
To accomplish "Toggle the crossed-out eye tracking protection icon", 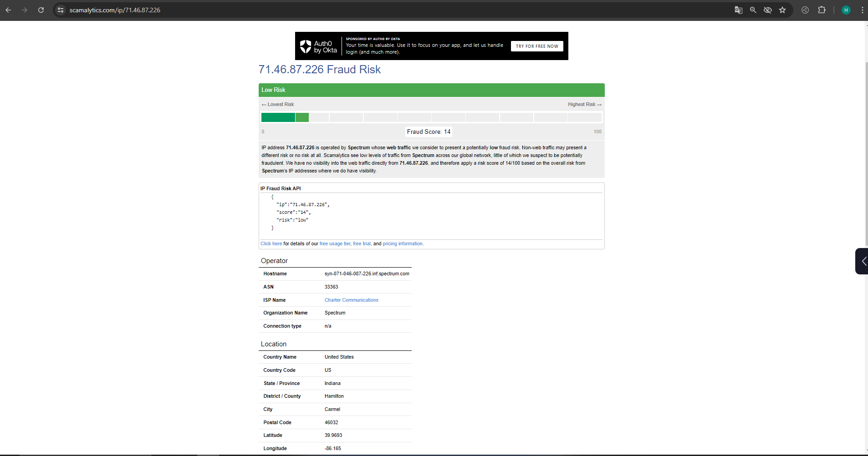I will 768,10.
